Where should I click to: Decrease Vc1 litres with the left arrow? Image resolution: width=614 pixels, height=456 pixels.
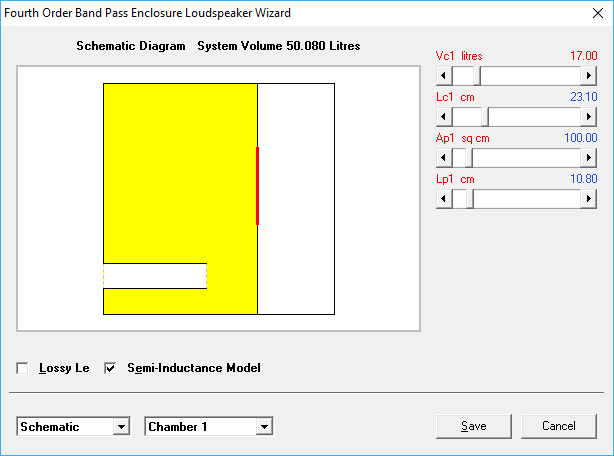click(444, 76)
